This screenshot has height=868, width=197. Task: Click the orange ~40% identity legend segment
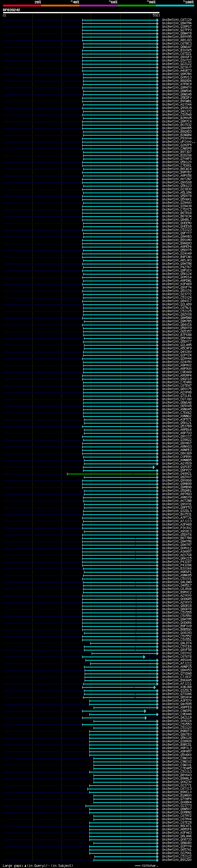pos(60,6)
